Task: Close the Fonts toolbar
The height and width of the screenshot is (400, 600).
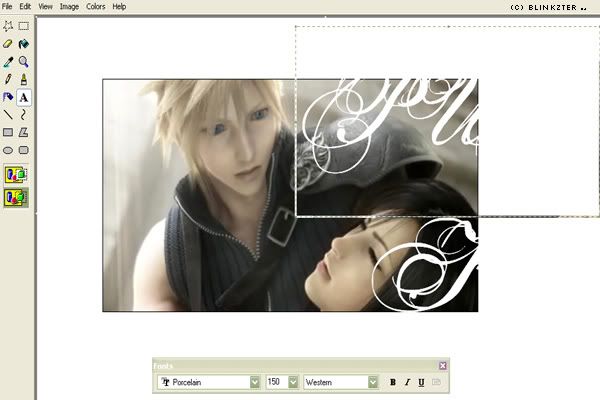Action: coord(443,366)
